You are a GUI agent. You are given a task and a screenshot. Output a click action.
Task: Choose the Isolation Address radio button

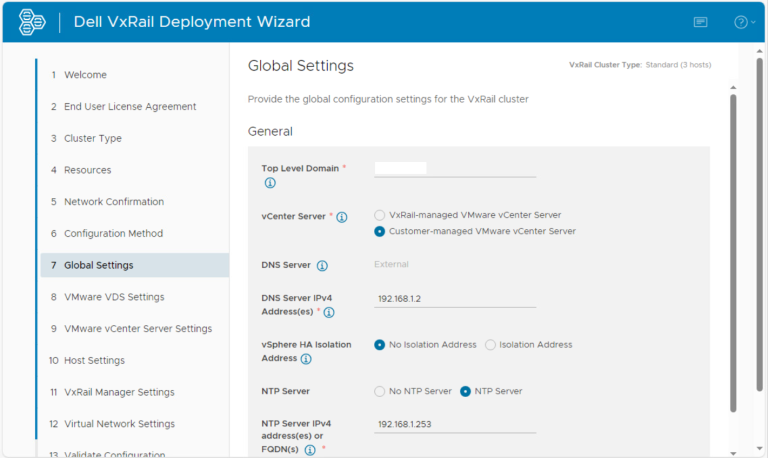click(490, 345)
